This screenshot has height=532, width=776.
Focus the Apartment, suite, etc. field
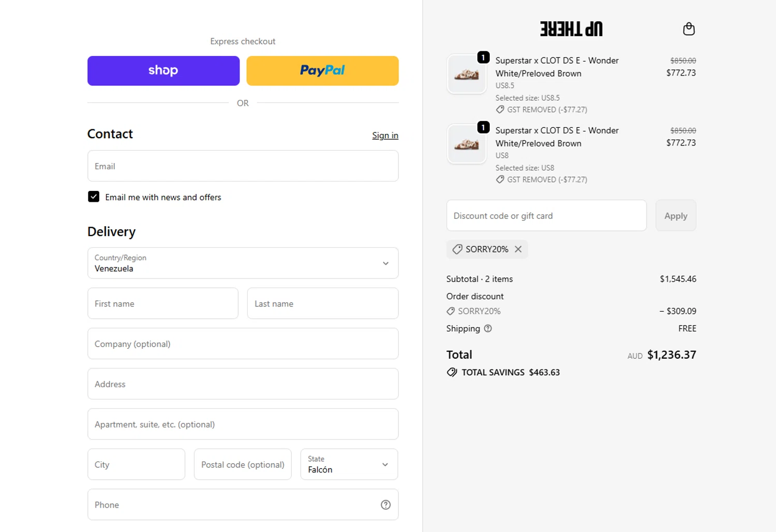pyautogui.click(x=243, y=424)
